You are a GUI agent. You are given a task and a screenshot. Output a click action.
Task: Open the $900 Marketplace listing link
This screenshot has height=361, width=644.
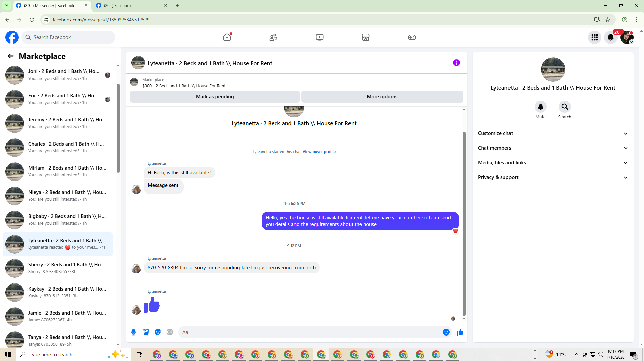(x=184, y=86)
